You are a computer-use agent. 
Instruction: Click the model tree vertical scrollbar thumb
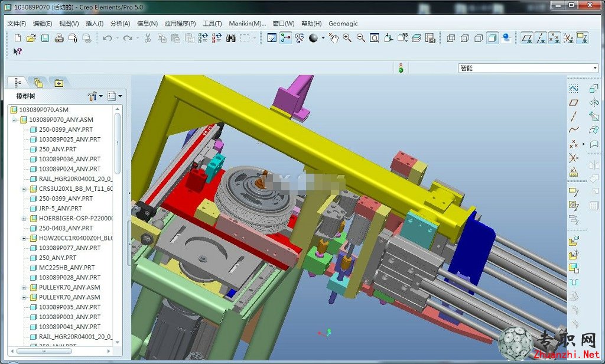(x=118, y=143)
